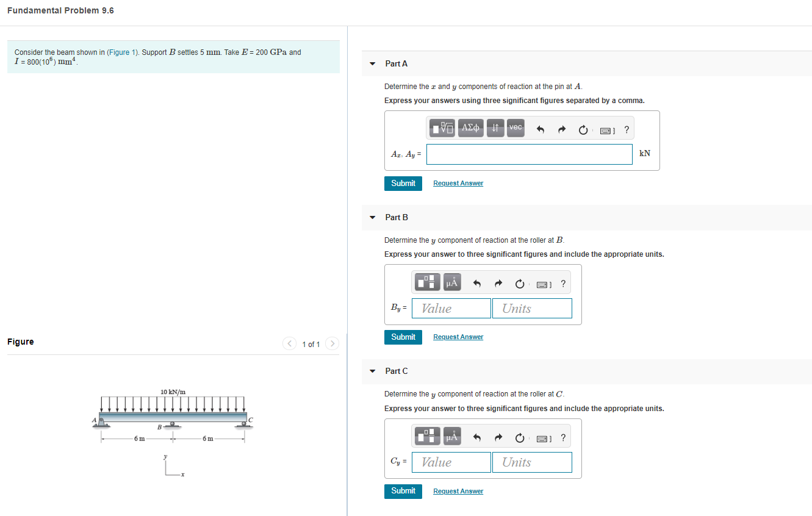Image resolution: width=812 pixels, height=516 pixels.
Task: Request Answer for Part C
Action: (458, 491)
